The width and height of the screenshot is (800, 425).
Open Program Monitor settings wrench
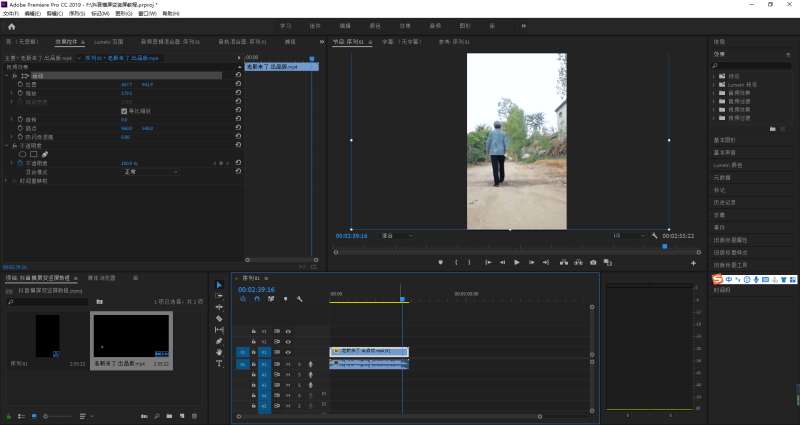(654, 235)
